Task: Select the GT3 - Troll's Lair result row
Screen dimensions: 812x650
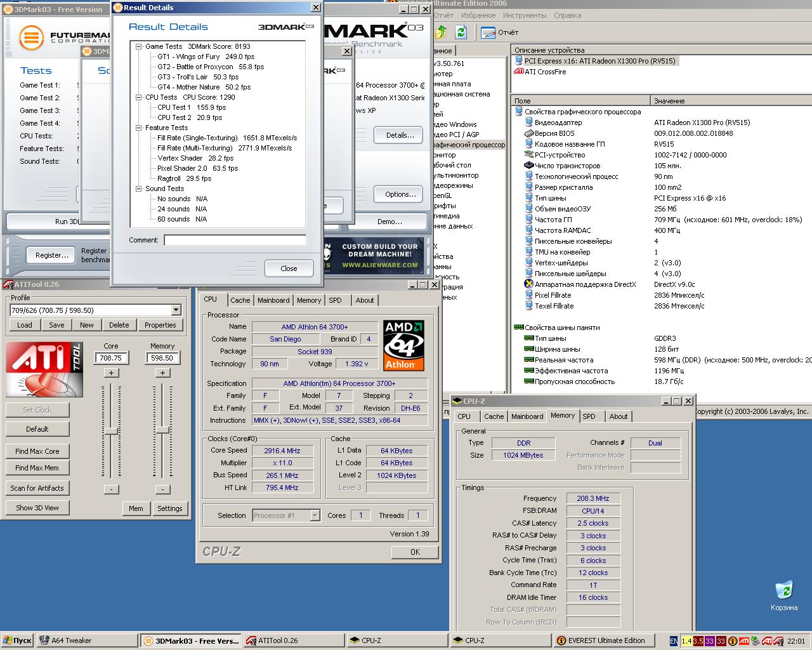Action: point(198,77)
